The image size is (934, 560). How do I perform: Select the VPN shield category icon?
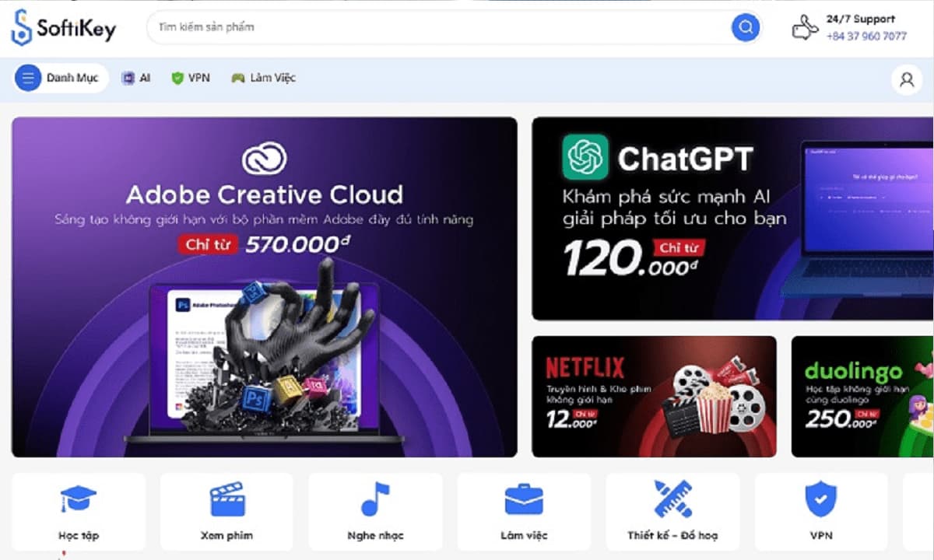(820, 499)
